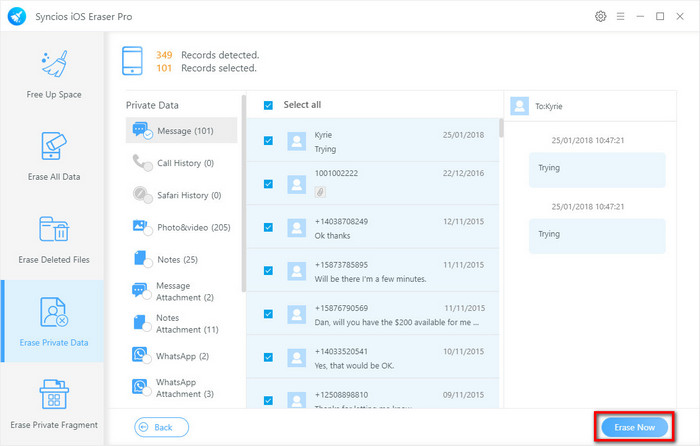Open message 'Will be there I'm a few minutes.'
This screenshot has height=446, width=700.
[x=370, y=279]
